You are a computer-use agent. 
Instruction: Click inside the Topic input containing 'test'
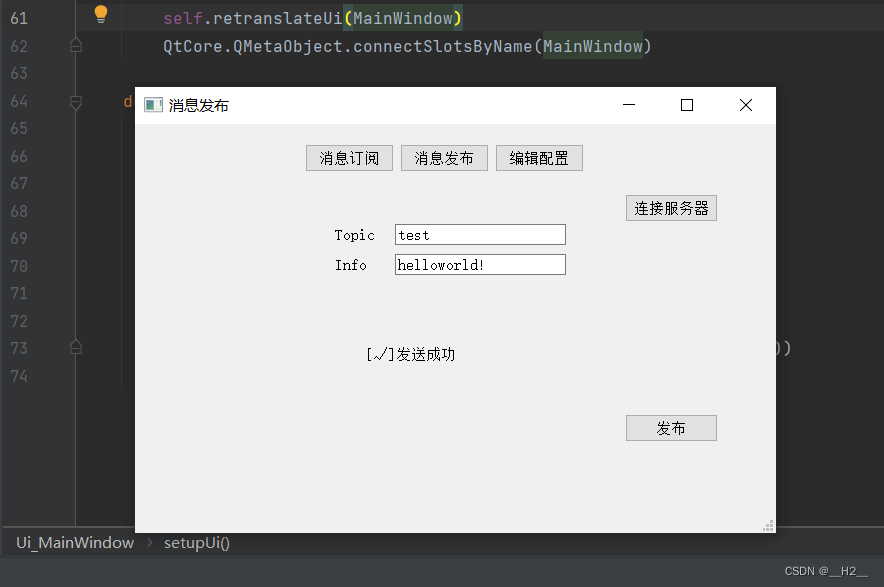[x=480, y=234]
